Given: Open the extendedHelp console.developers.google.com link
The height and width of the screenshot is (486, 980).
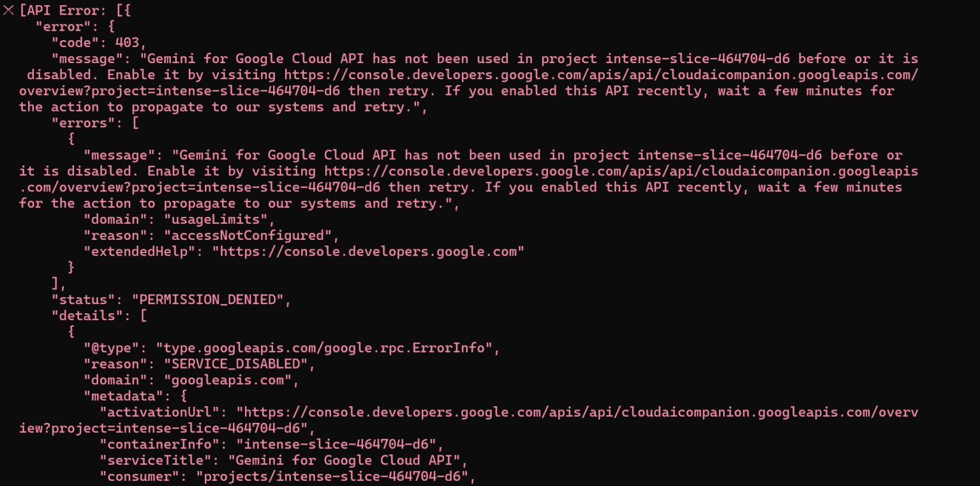Looking at the screenshot, I should [368, 251].
